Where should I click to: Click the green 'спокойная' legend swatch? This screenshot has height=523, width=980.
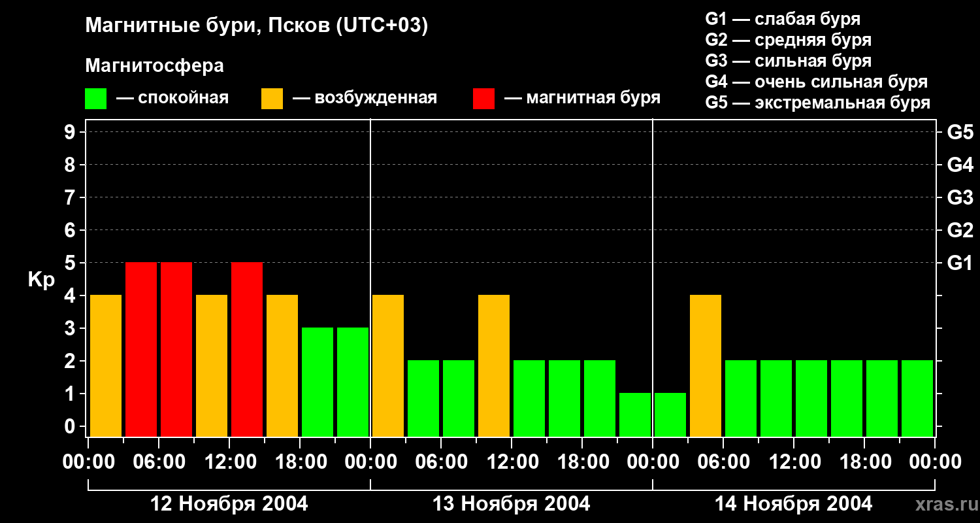click(96, 99)
